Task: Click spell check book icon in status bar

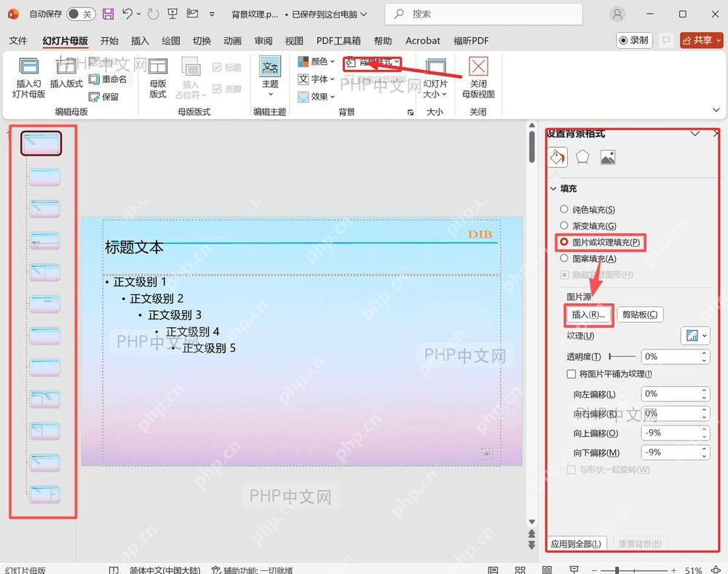Action: [114, 570]
